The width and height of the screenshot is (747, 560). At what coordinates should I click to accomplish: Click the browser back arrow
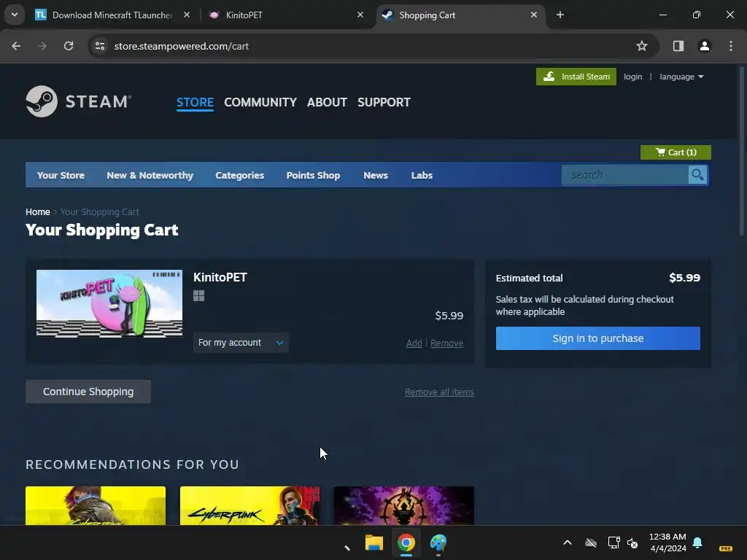16,46
